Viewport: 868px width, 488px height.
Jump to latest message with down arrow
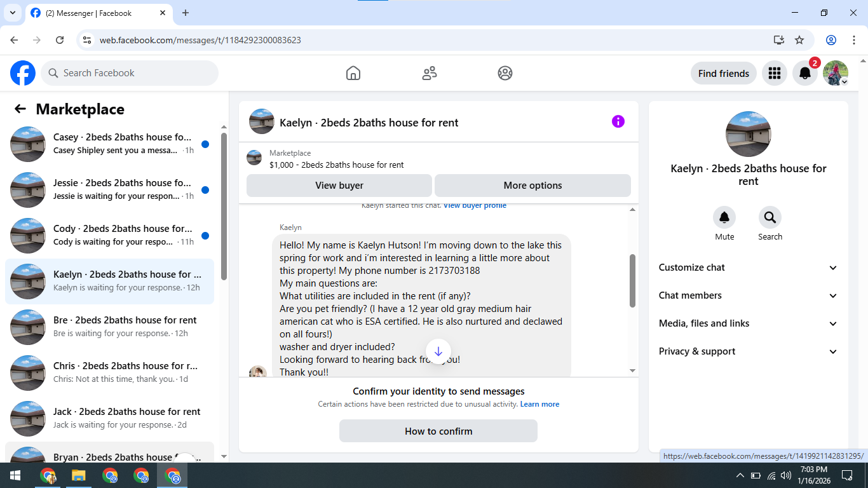438,351
